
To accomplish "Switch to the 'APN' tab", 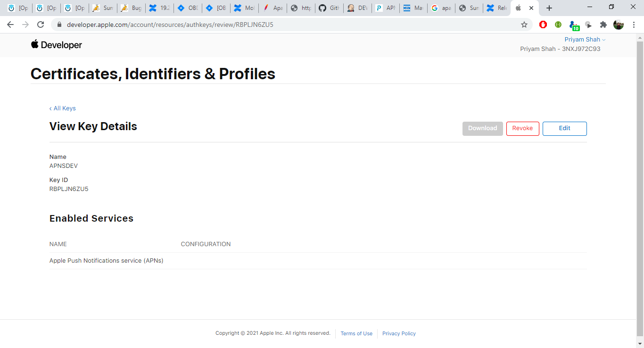I will click(x=385, y=8).
